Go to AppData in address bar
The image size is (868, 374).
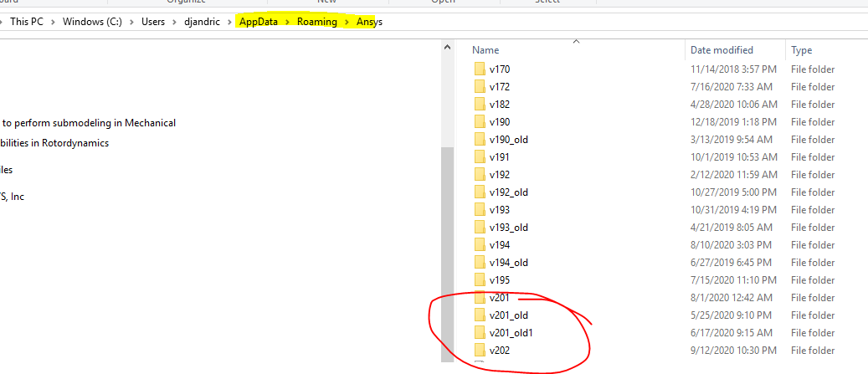tap(259, 22)
